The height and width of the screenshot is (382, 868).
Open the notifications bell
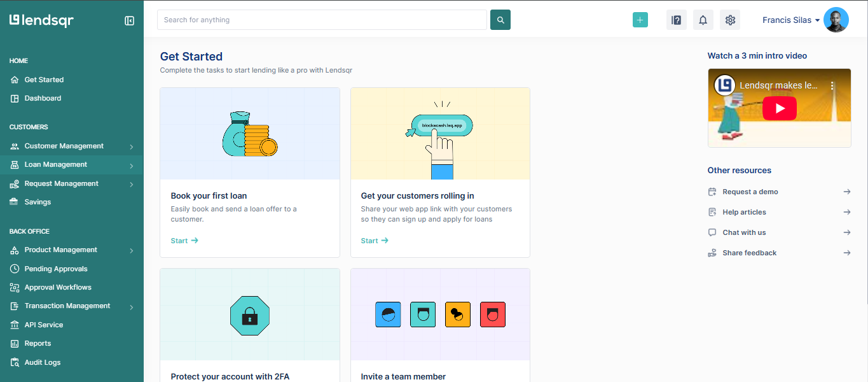[x=703, y=20]
